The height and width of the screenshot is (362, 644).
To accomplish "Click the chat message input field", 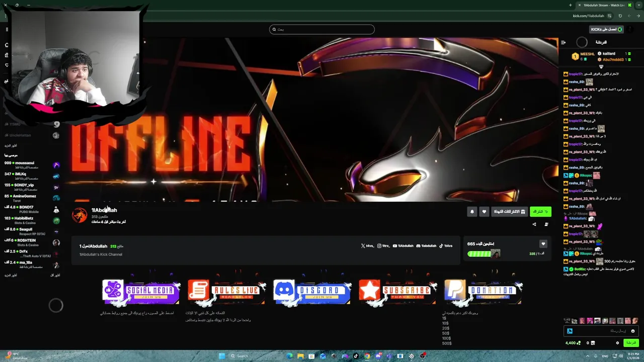I will pos(601,331).
